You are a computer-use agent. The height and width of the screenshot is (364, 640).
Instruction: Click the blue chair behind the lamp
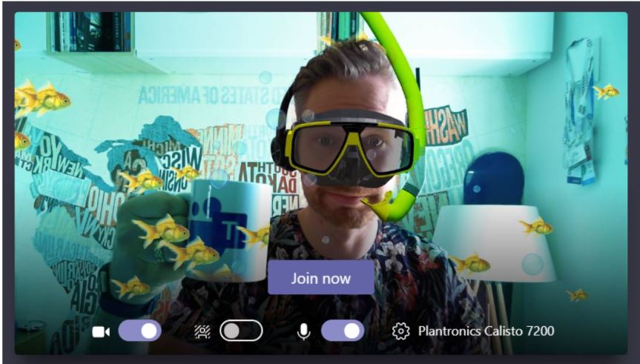pos(493,178)
